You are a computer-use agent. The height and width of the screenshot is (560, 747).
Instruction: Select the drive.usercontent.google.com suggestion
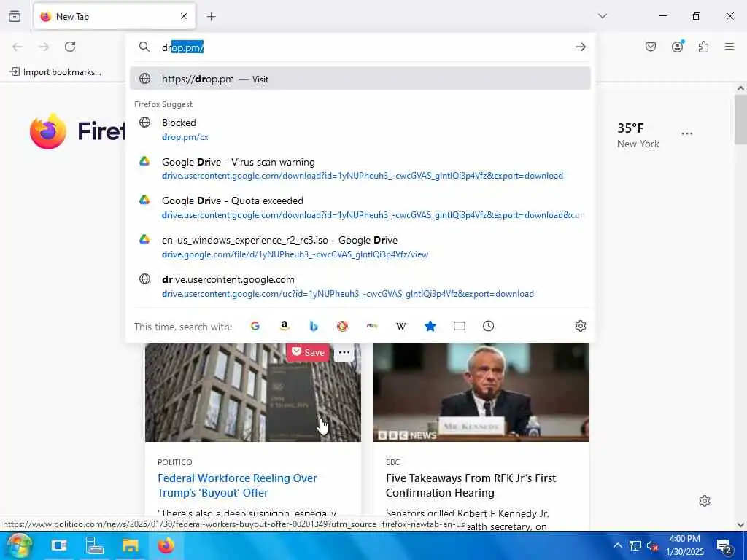[360, 286]
